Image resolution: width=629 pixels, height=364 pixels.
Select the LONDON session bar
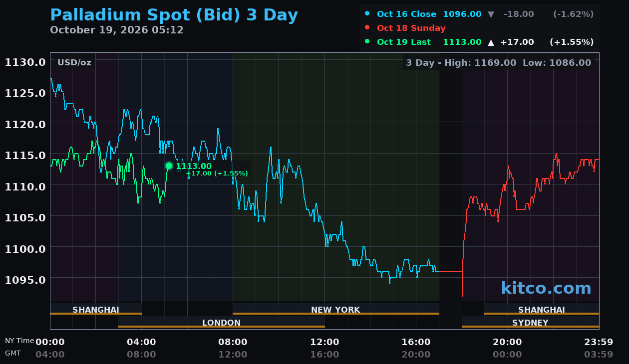pos(222,323)
